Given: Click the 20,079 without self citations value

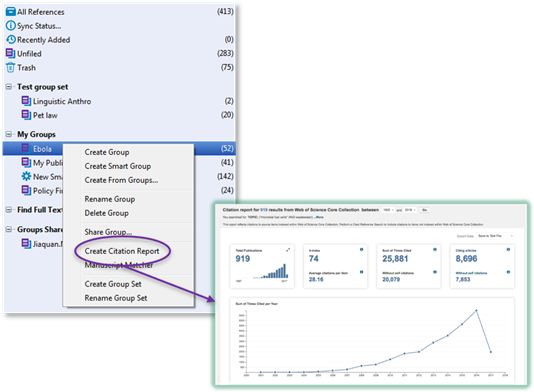Looking at the screenshot, I should click(391, 279).
